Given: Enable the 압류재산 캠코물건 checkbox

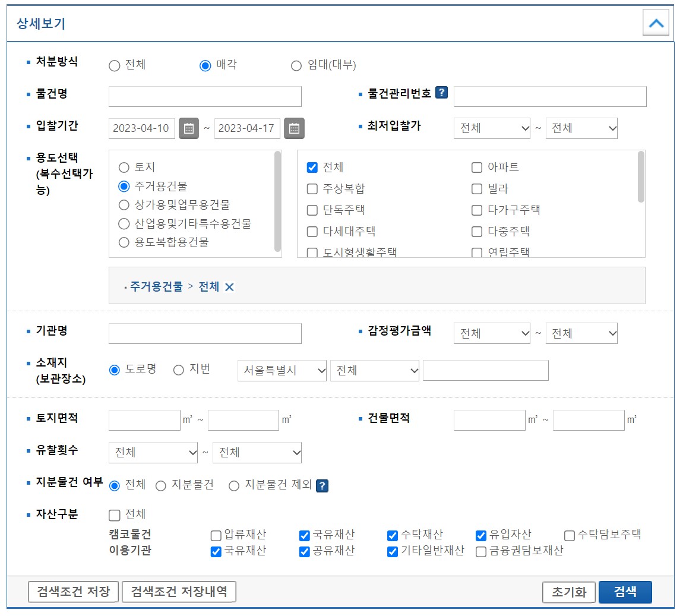Looking at the screenshot, I should [215, 535].
